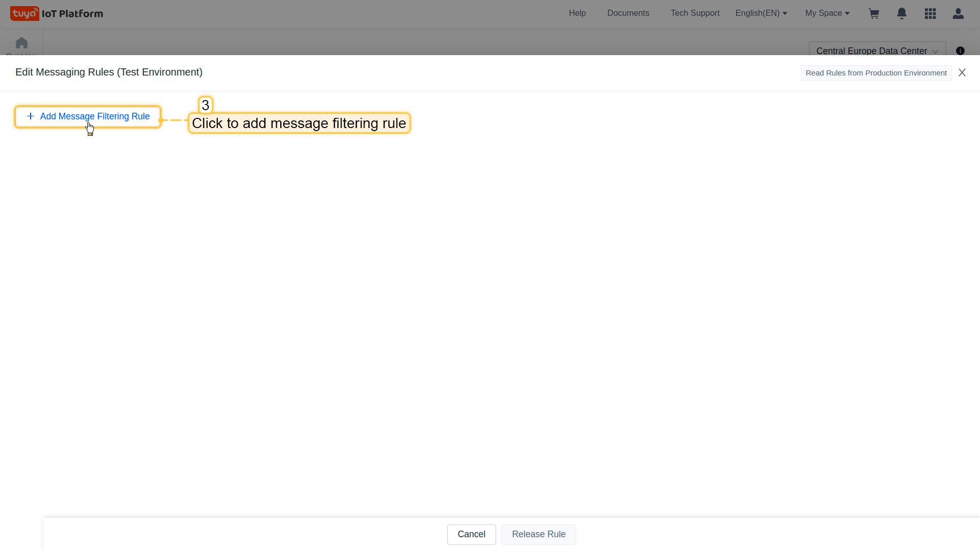This screenshot has height=551, width=980.
Task: Open the Help menu item
Action: click(577, 13)
